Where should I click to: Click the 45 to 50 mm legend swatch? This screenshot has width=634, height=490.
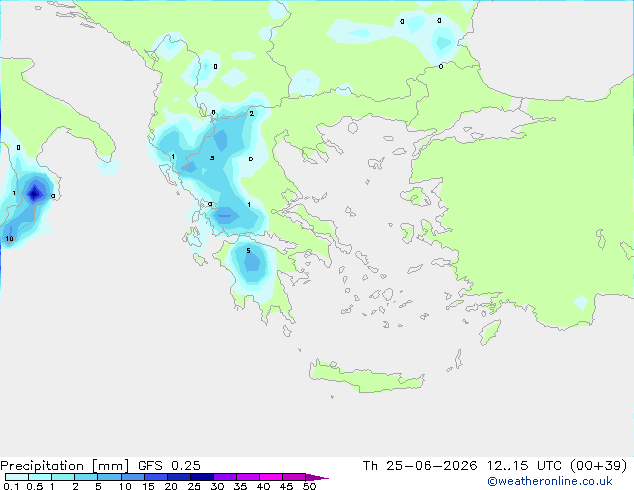coord(294,477)
